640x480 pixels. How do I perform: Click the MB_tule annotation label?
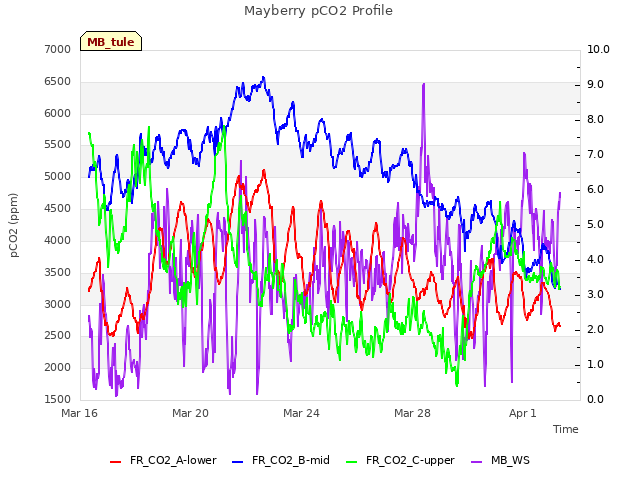pos(111,42)
